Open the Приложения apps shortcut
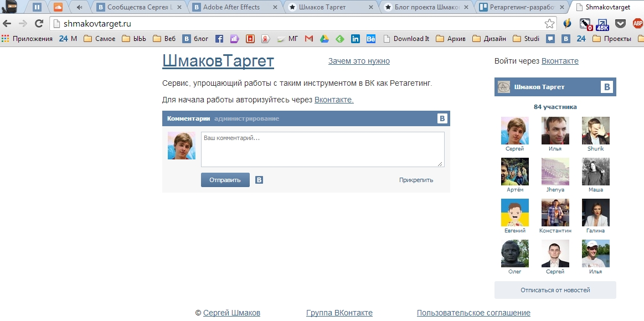 [27, 39]
